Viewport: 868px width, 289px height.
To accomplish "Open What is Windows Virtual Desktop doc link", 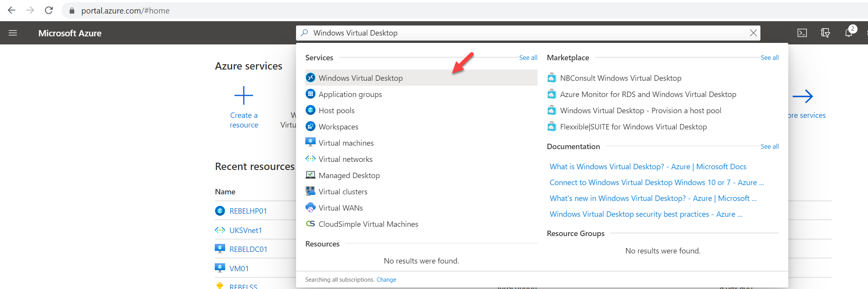I will click(x=648, y=167).
